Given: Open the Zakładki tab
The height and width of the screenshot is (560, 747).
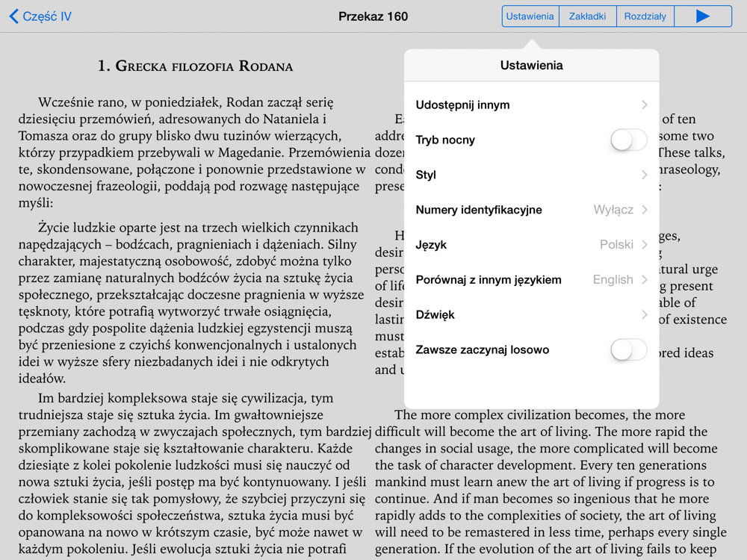Looking at the screenshot, I should pyautogui.click(x=587, y=16).
